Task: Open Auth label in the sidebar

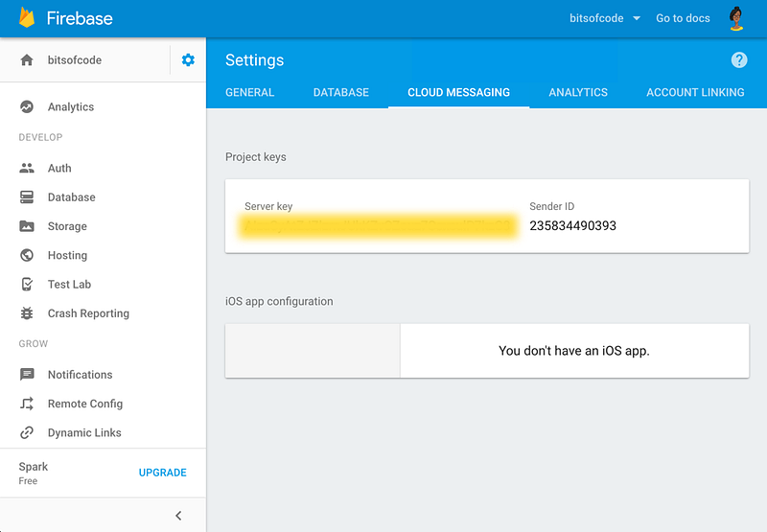Action: (x=59, y=168)
